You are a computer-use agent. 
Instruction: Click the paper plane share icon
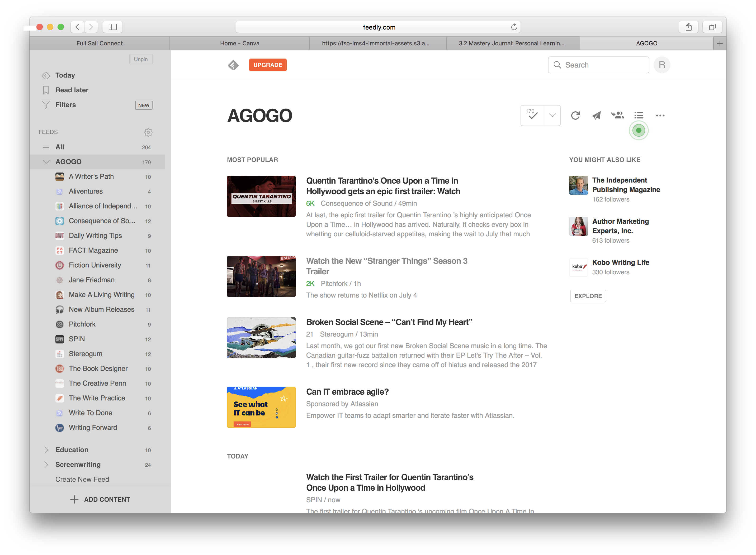596,116
